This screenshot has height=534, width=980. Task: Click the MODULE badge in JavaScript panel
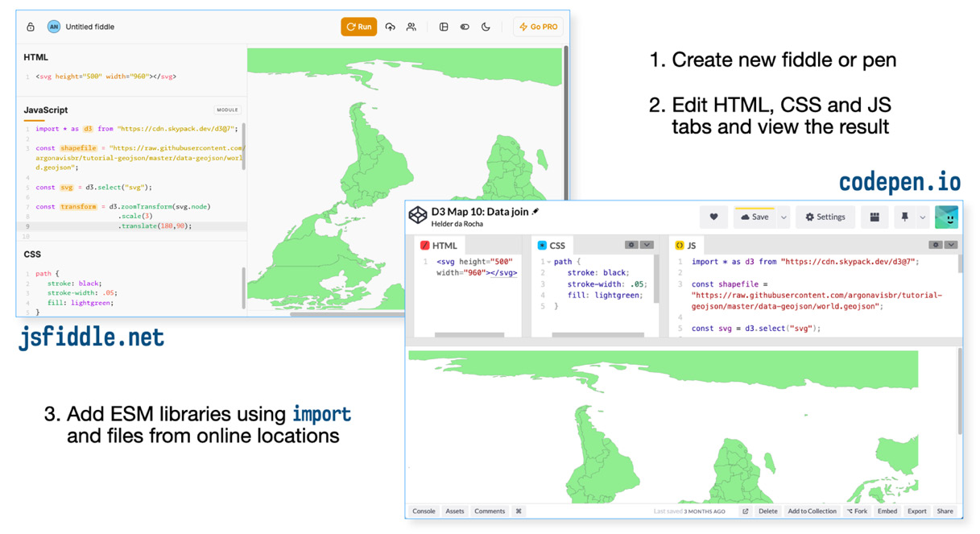point(227,110)
